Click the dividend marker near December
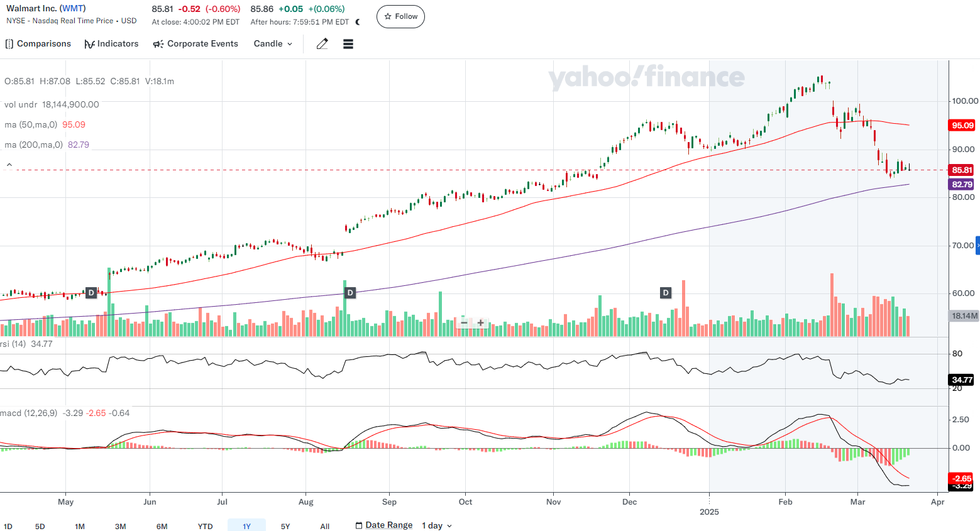The width and height of the screenshot is (980, 531). (x=666, y=293)
